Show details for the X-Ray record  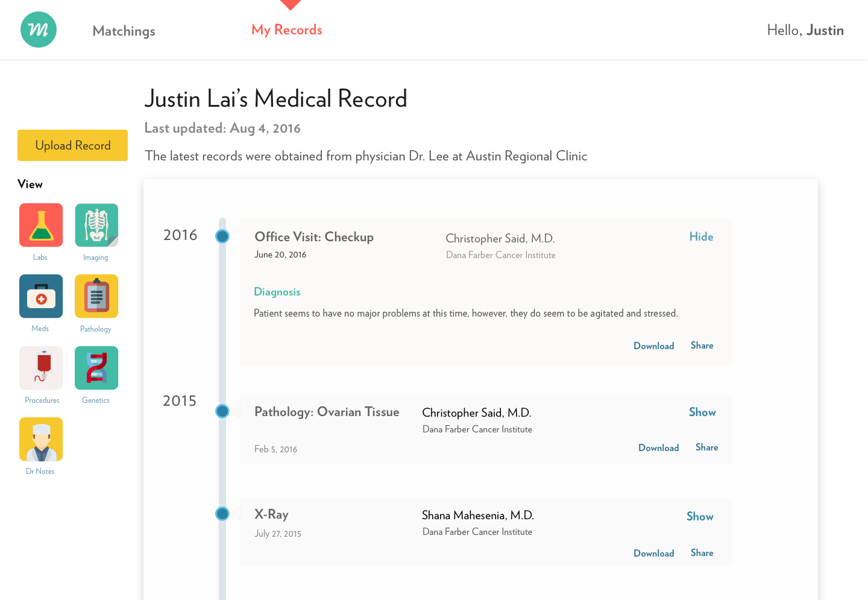699,516
